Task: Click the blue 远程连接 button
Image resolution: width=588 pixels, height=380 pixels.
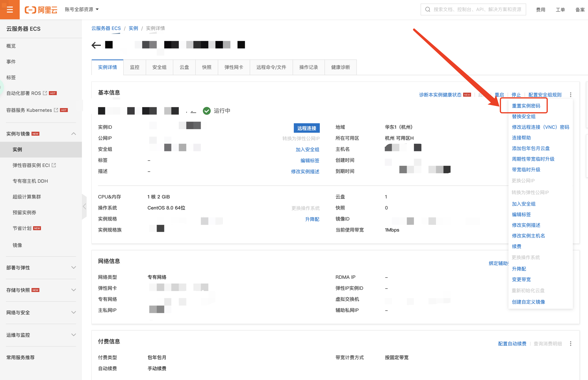Action: click(306, 128)
